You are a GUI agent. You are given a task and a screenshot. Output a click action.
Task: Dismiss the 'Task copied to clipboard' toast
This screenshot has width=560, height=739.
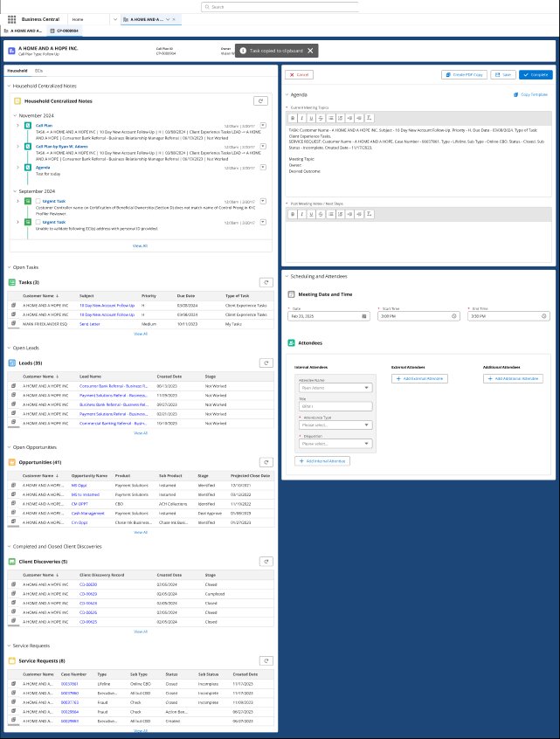310,51
